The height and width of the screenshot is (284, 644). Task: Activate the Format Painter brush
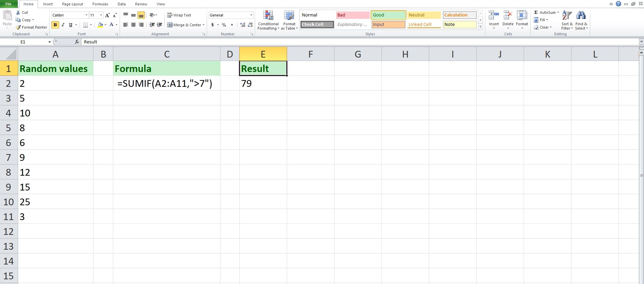click(x=18, y=27)
